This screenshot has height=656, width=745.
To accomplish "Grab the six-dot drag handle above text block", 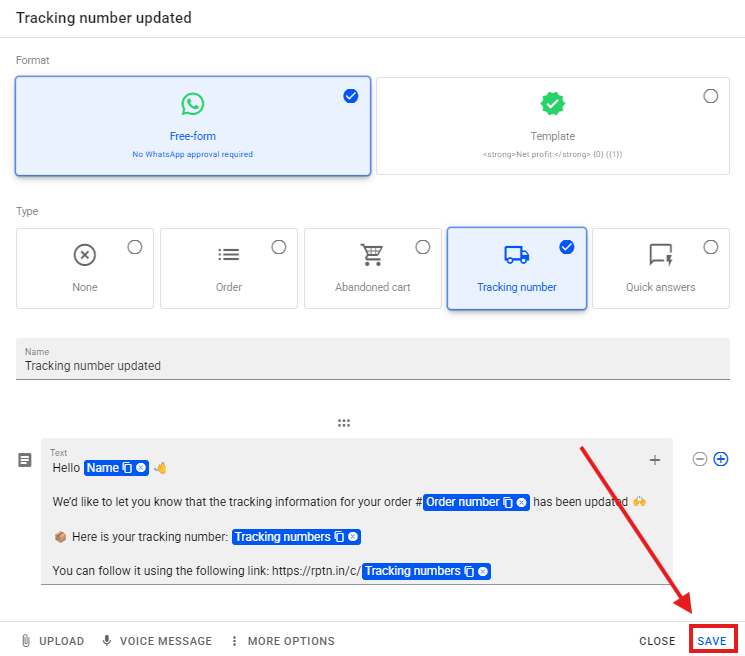I will [344, 423].
